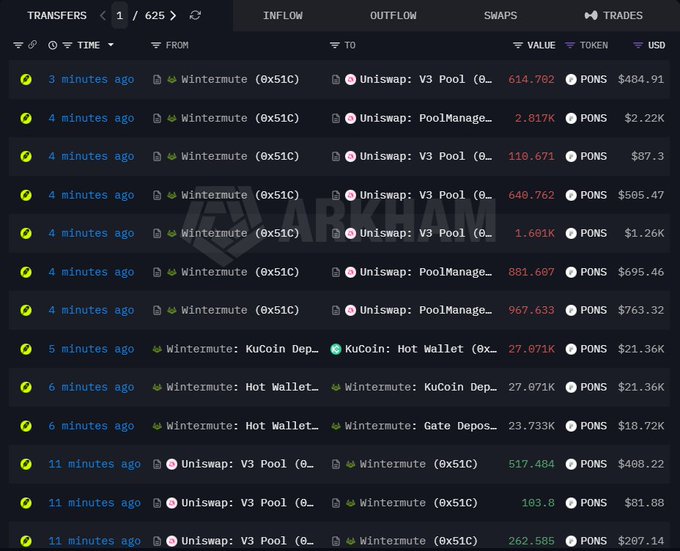Switch to the SWAPS tab
680x551 pixels.
tap(500, 16)
